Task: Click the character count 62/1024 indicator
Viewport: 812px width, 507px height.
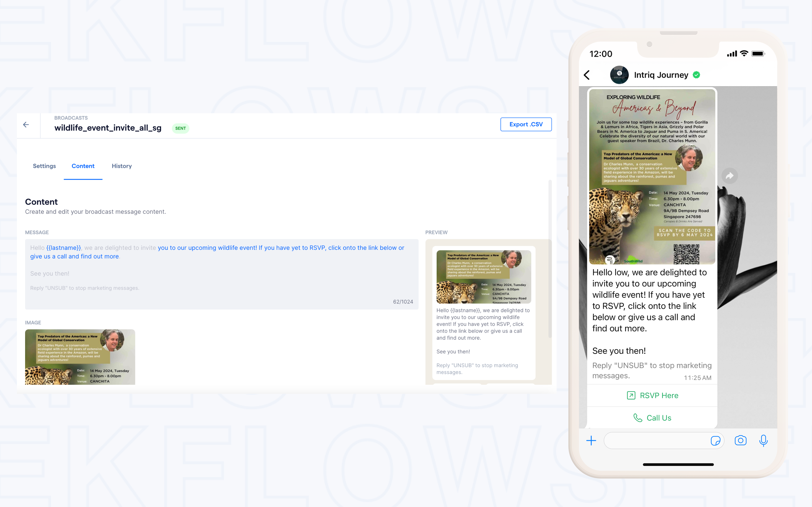Action: tap(402, 301)
